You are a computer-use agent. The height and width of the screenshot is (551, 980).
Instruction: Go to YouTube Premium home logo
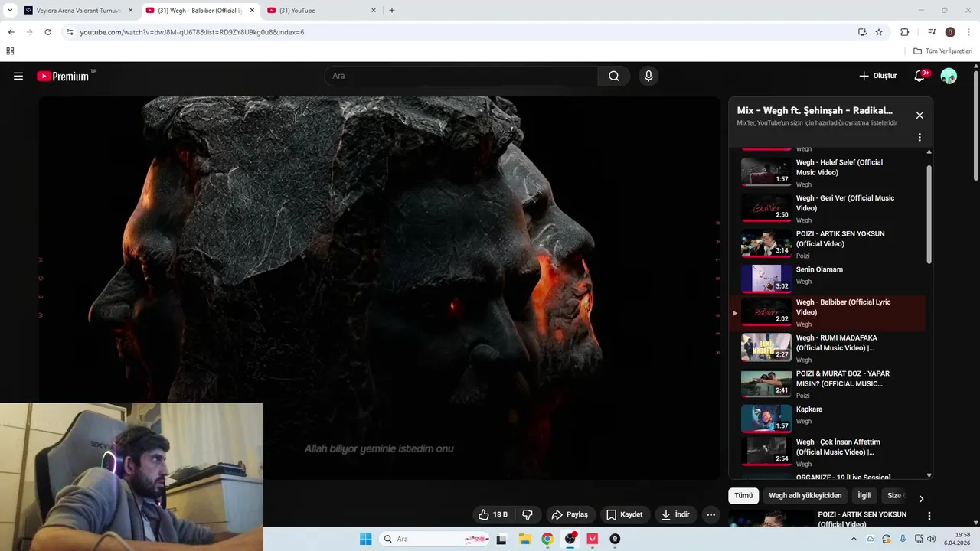(63, 76)
